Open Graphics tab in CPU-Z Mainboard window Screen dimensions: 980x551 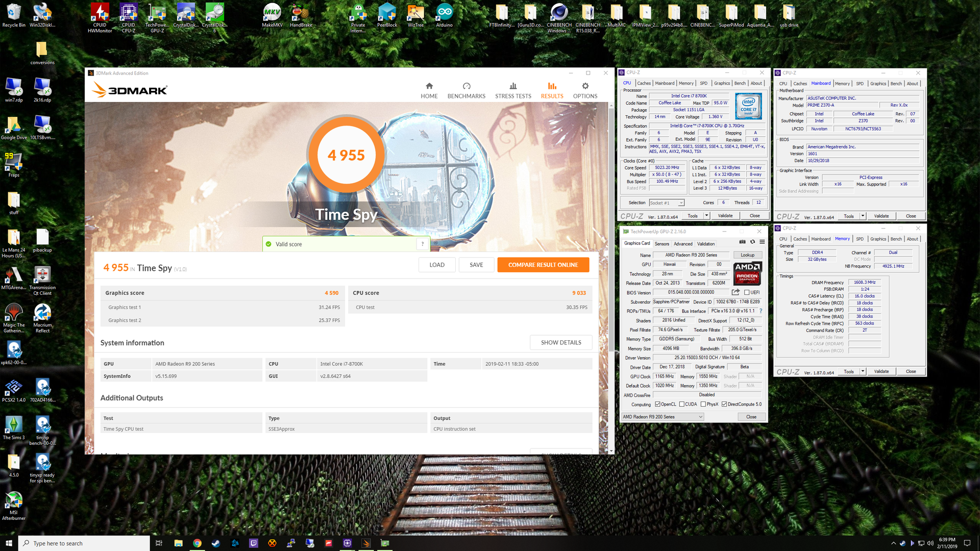click(878, 84)
